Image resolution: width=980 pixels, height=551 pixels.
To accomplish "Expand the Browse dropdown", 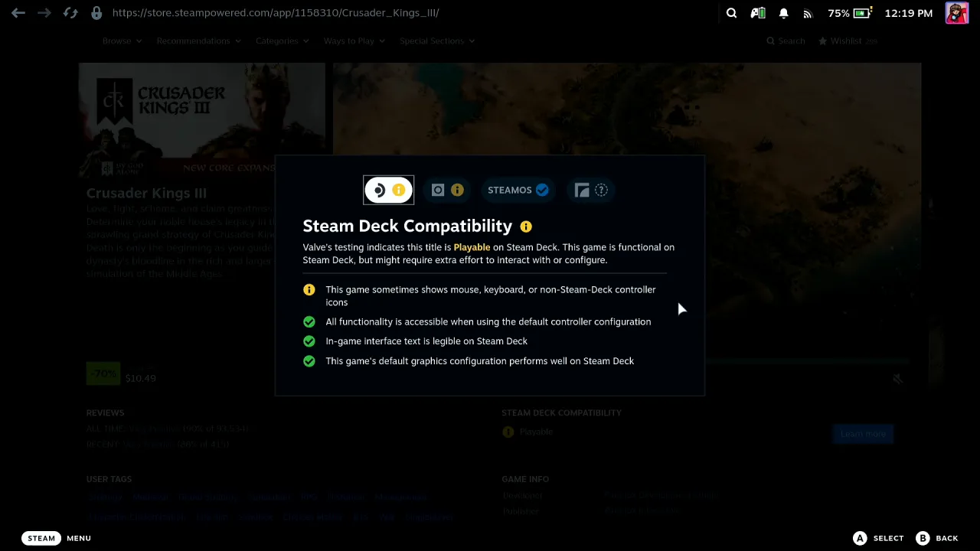I will point(122,41).
